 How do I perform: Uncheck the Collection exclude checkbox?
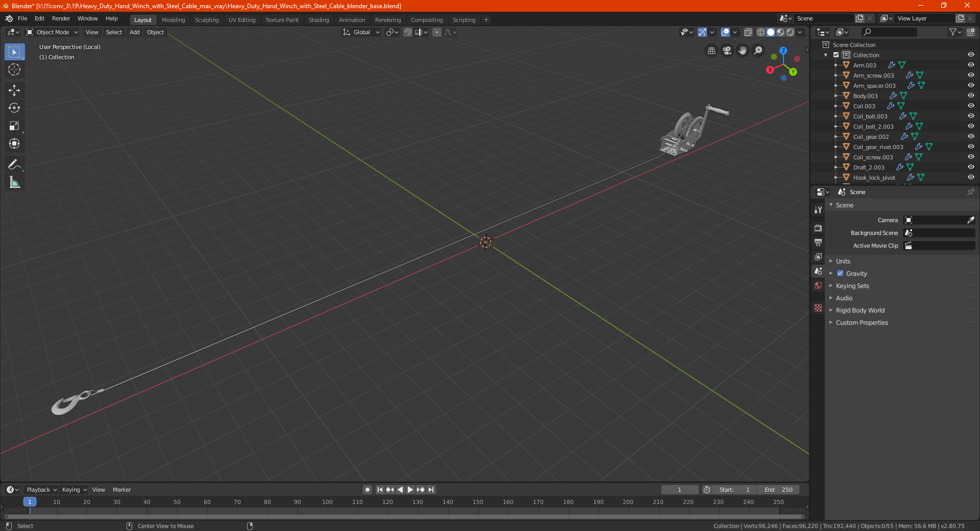click(836, 55)
